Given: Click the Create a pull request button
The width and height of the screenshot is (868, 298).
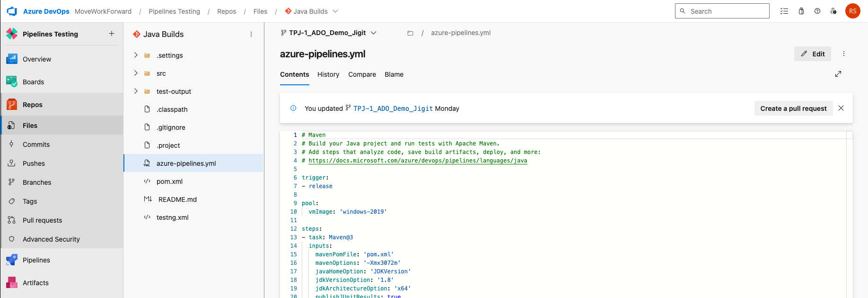Looking at the screenshot, I should [x=793, y=108].
